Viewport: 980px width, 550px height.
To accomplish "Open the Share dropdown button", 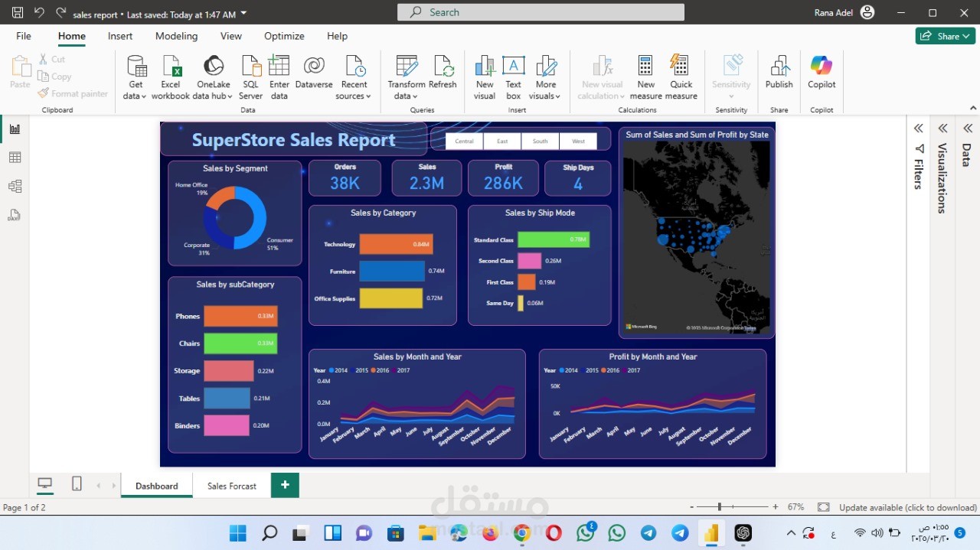I will (x=945, y=36).
